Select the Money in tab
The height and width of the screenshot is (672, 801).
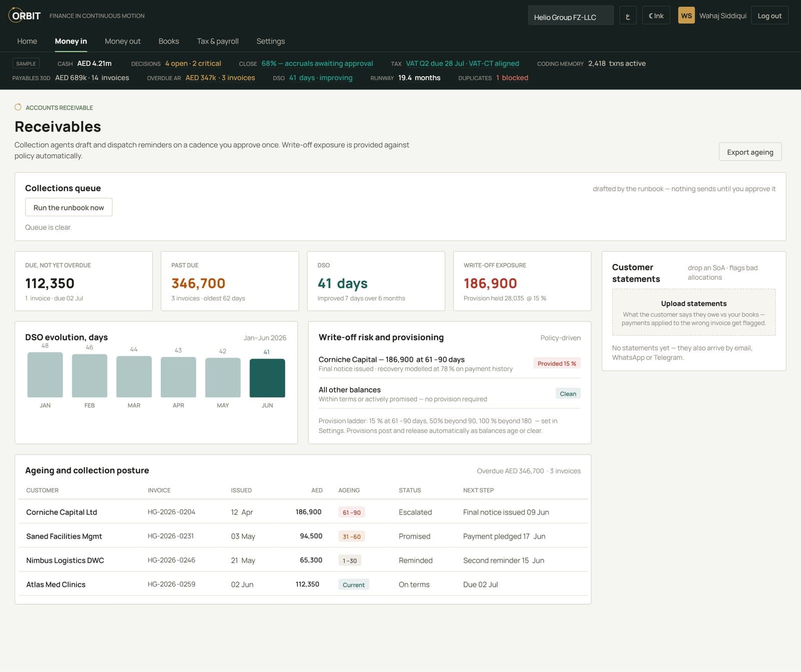(x=71, y=41)
